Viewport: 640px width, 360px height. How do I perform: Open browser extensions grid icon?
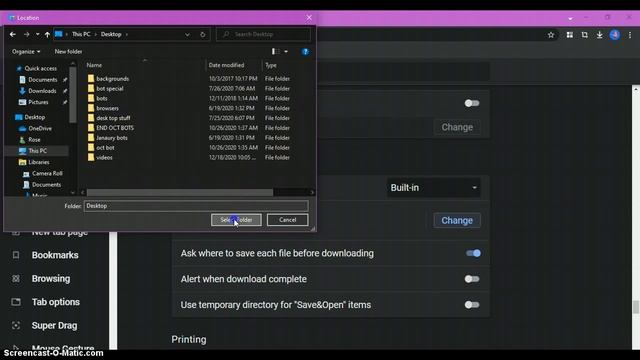click(569, 35)
